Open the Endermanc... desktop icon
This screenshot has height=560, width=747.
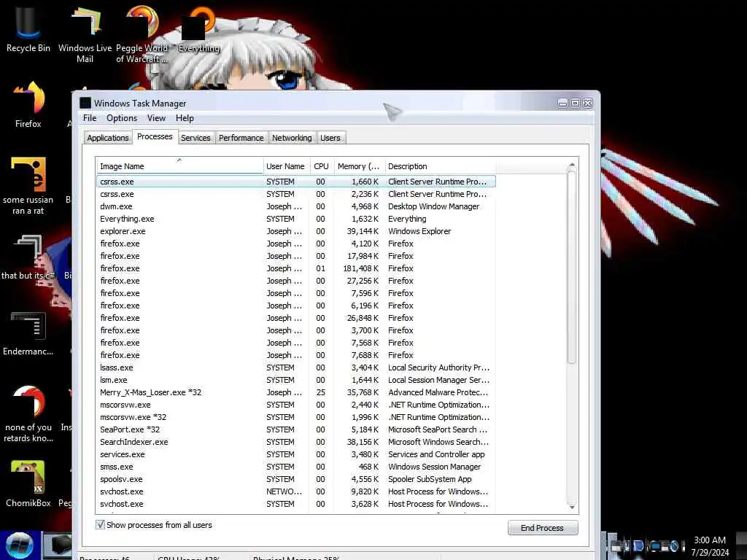[28, 333]
